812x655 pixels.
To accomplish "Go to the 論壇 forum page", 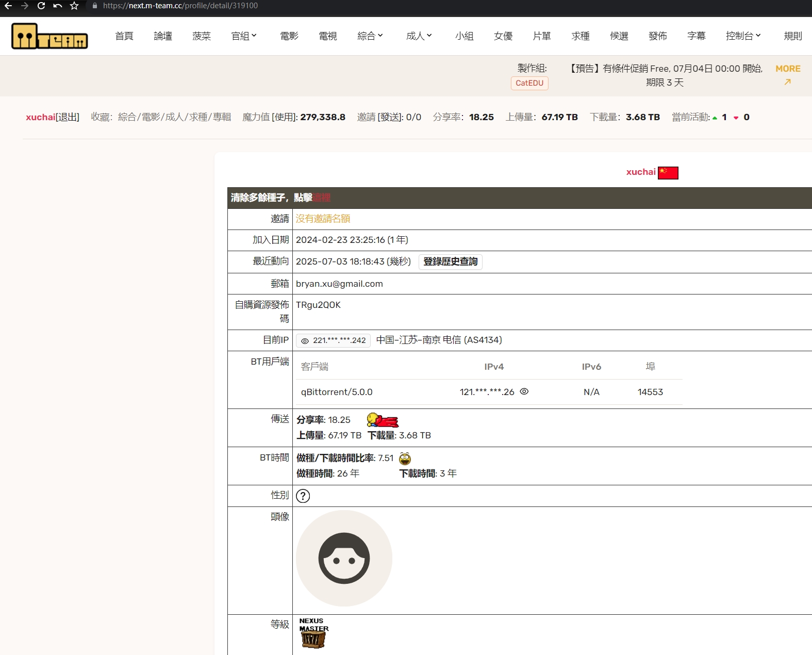I will (163, 36).
